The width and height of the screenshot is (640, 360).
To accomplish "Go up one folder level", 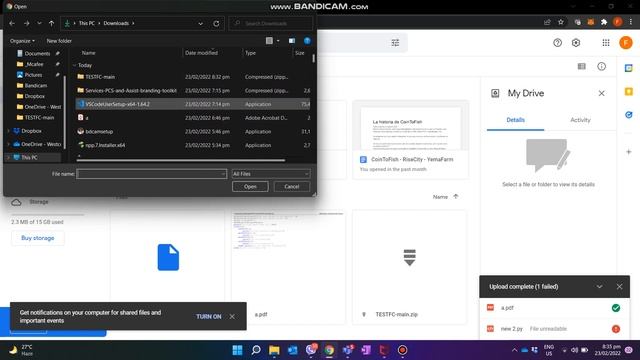I will (x=51, y=23).
